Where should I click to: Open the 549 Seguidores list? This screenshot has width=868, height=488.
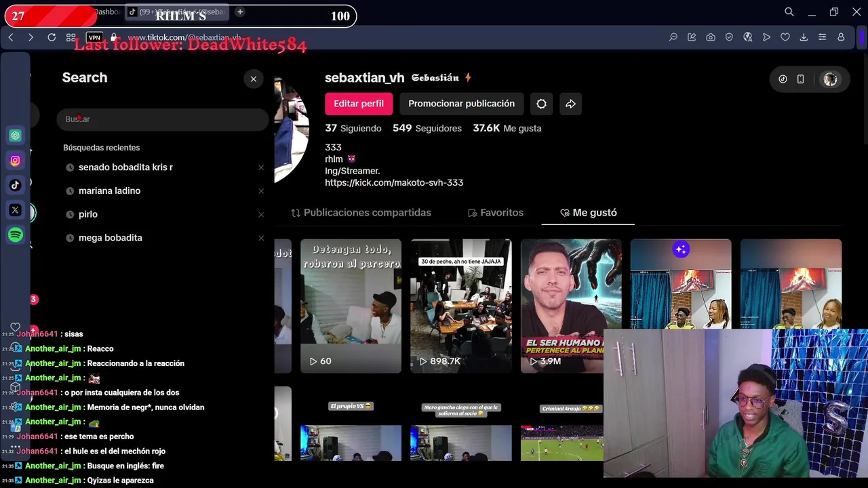click(427, 128)
